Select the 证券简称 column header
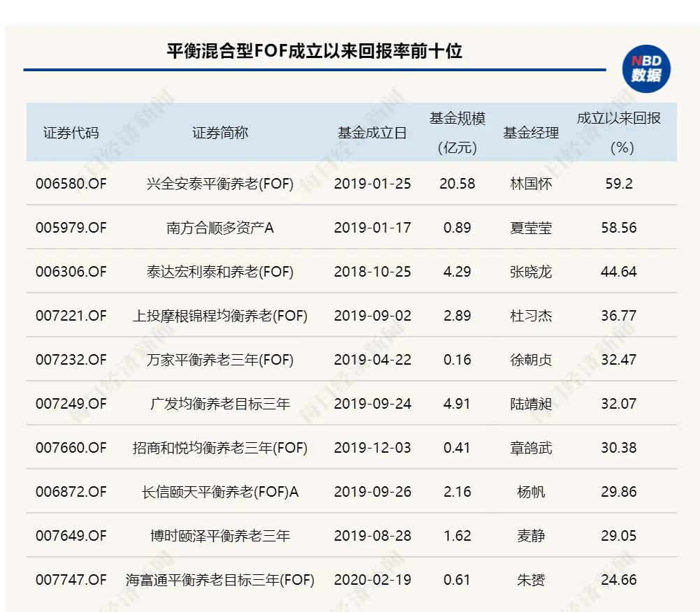Screen dimensions: 700x612 coord(220,133)
